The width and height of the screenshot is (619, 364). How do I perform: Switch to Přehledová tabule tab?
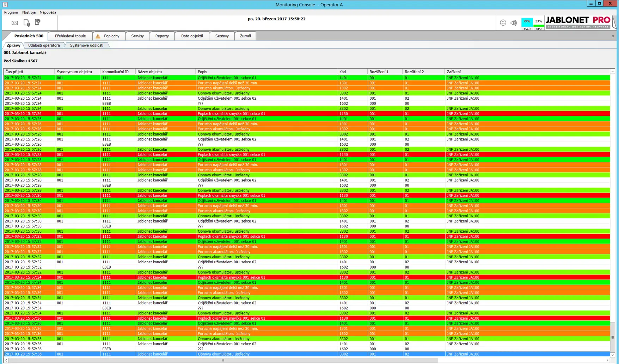(70, 36)
